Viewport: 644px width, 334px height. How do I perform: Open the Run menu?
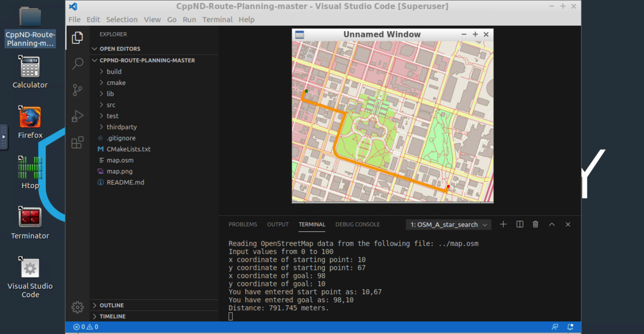189,20
